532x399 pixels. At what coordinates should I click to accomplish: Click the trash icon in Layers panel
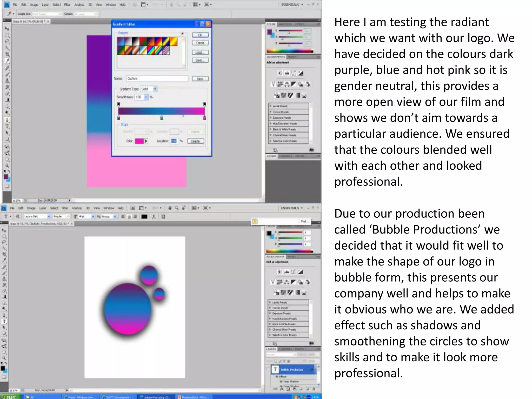[314, 389]
